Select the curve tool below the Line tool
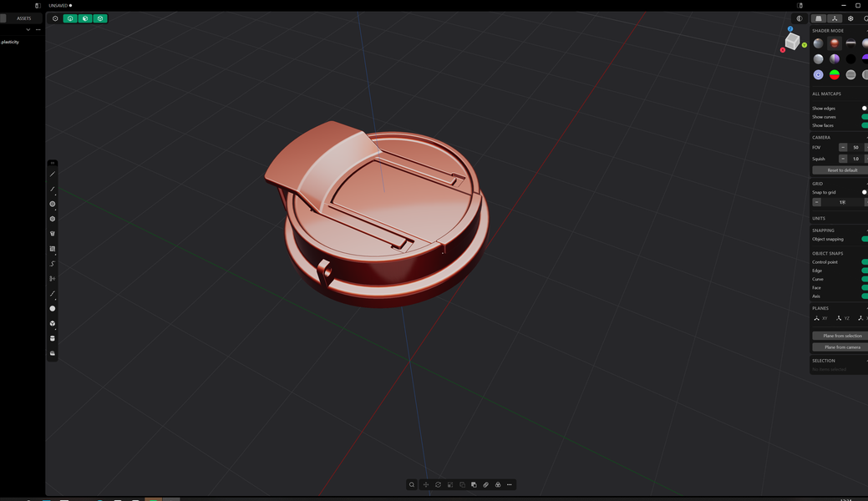This screenshot has width=868, height=501. pos(53,190)
